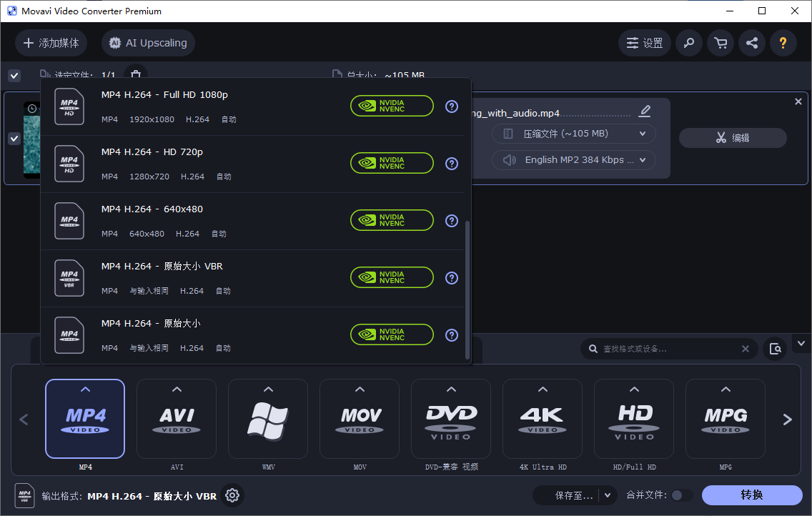Click the trash delete icon

pyautogui.click(x=136, y=74)
